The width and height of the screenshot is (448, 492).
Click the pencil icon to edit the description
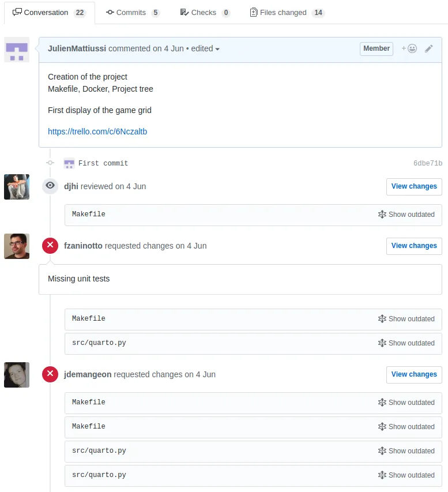[428, 48]
